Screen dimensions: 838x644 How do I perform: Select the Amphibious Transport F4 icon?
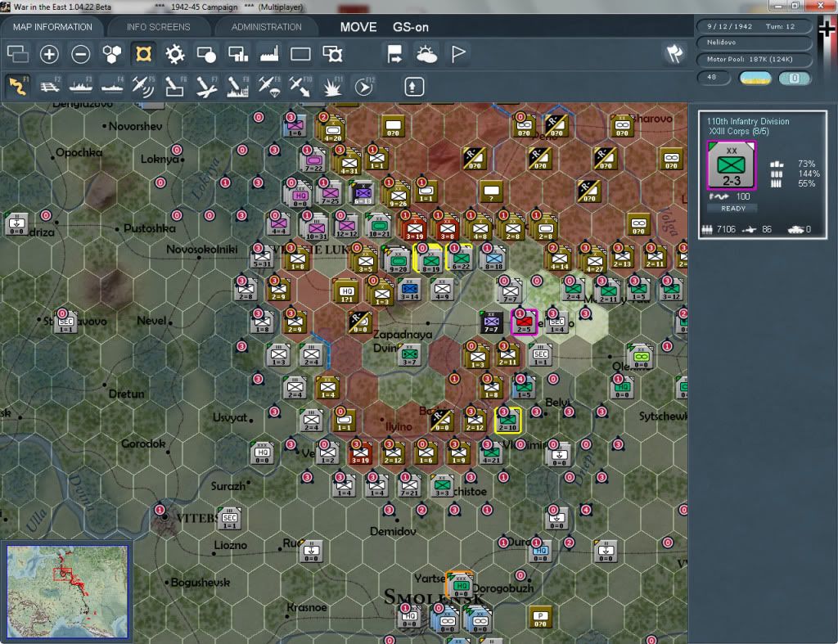point(112,85)
